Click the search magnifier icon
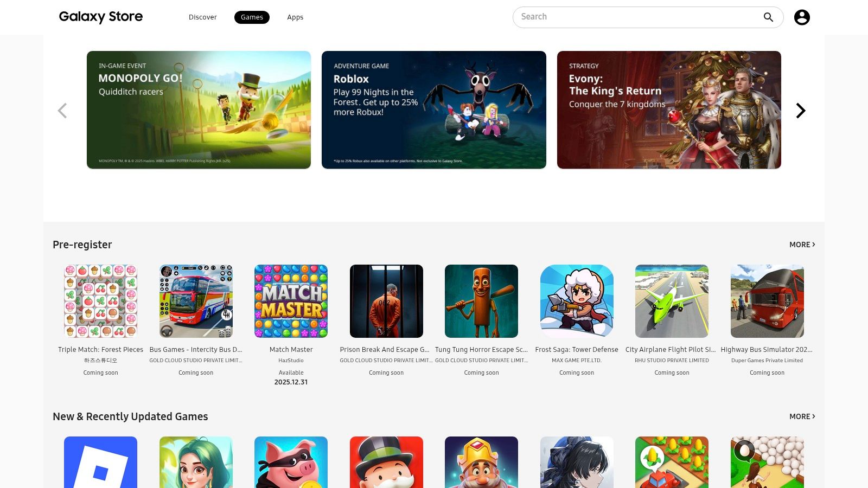The image size is (868, 488). click(x=768, y=17)
